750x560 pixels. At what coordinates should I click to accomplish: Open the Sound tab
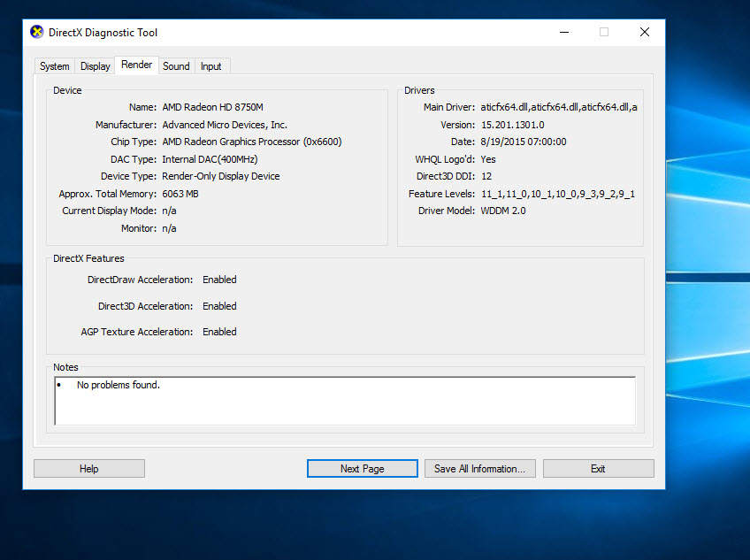[x=176, y=66]
